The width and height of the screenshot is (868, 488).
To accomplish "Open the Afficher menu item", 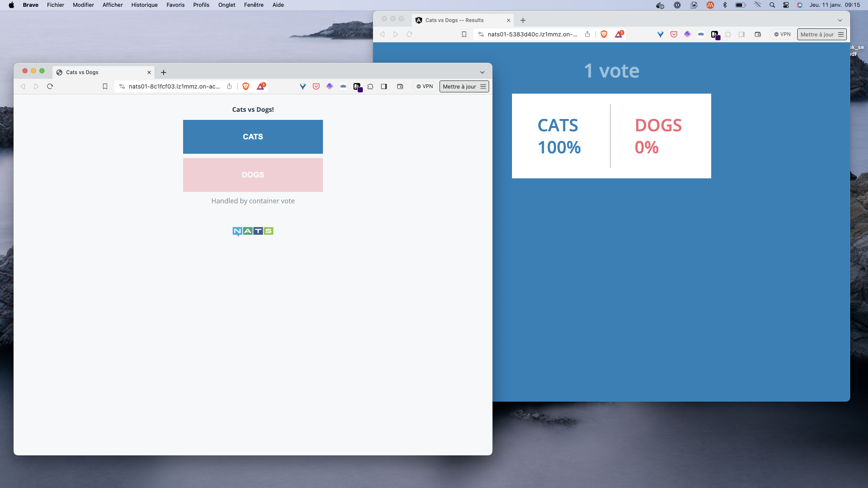I will (x=112, y=5).
